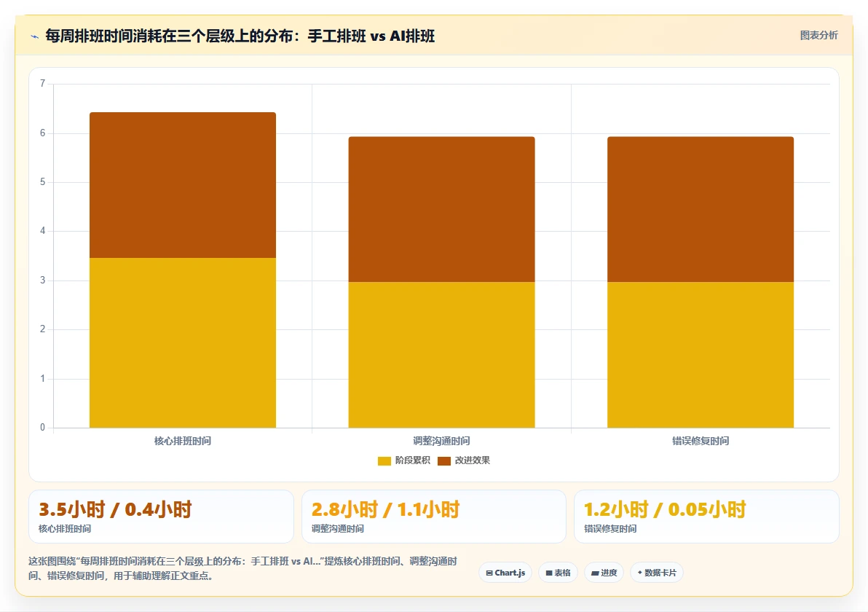Click the 错误修复时间 axis label
Viewport: 868px width, 612px height.
tap(701, 441)
